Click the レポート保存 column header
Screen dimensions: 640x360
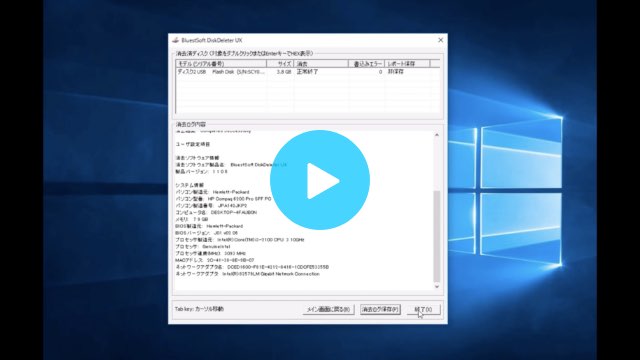407,64
